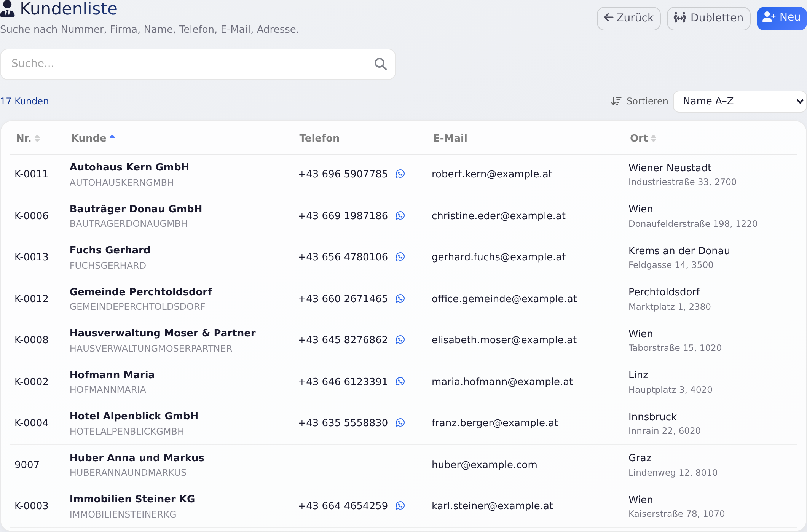Image resolution: width=807 pixels, height=532 pixels.
Task: Click the Kundenliste person icon
Action: tap(7, 9)
